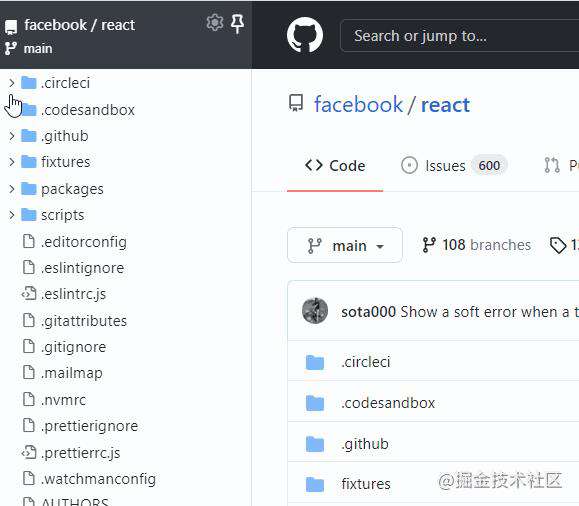Image resolution: width=579 pixels, height=506 pixels.
Task: Open the main branch dropdown
Action: pos(345,245)
